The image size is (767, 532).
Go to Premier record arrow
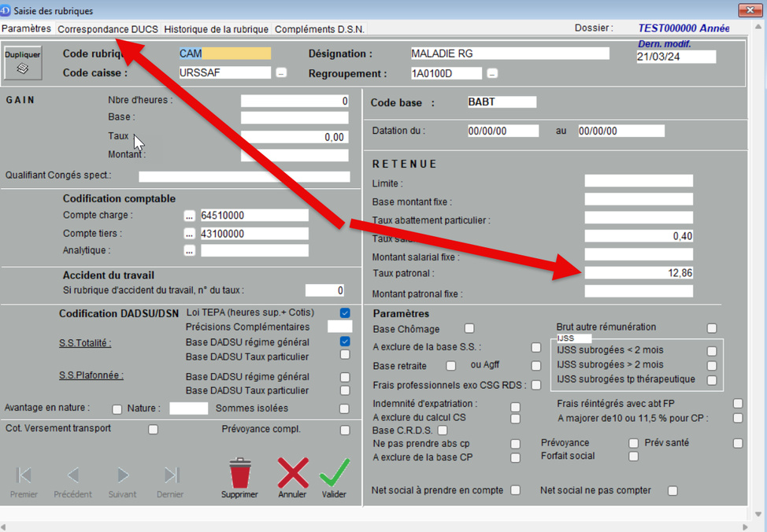[x=24, y=475]
